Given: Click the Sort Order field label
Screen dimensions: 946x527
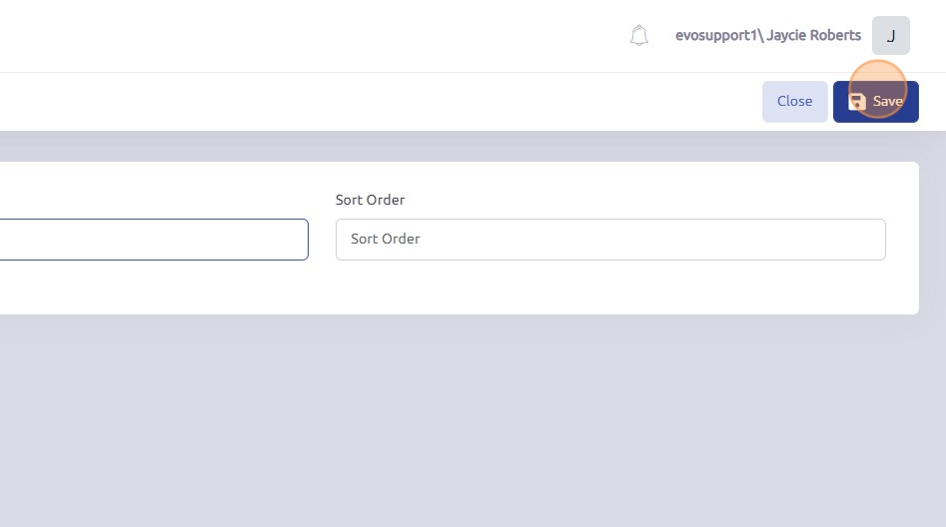Looking at the screenshot, I should click(370, 200).
